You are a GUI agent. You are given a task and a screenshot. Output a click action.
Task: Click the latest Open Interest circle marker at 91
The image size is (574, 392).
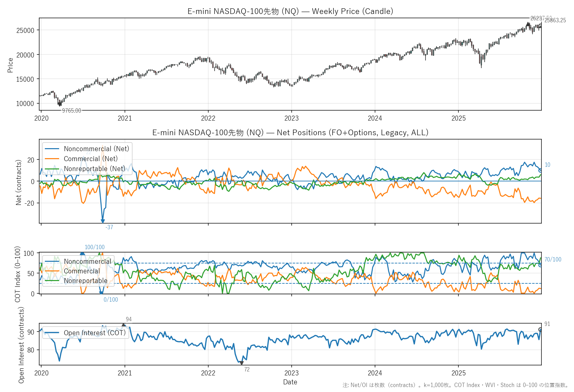click(540, 330)
